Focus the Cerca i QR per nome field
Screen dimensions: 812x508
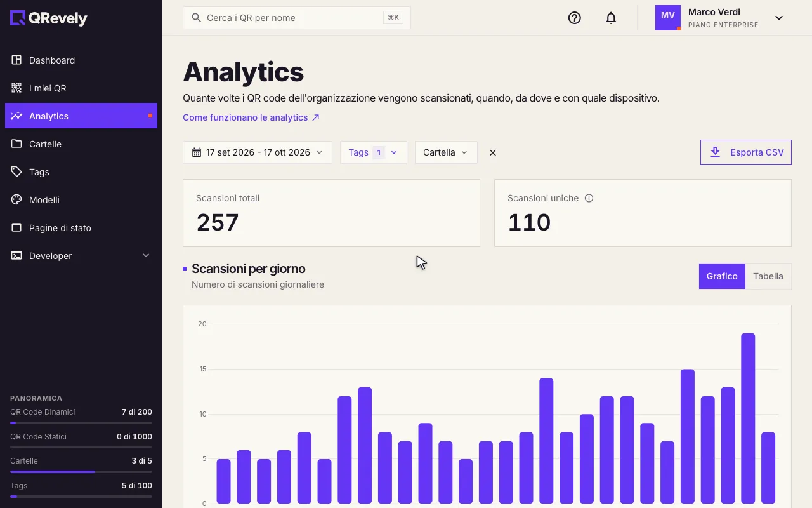pyautogui.click(x=297, y=18)
